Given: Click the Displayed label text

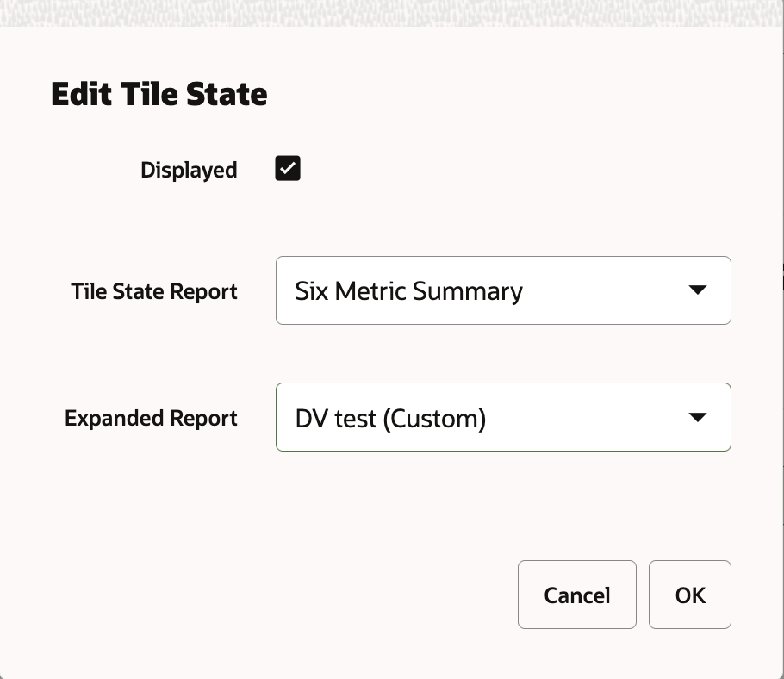Looking at the screenshot, I should [189, 170].
